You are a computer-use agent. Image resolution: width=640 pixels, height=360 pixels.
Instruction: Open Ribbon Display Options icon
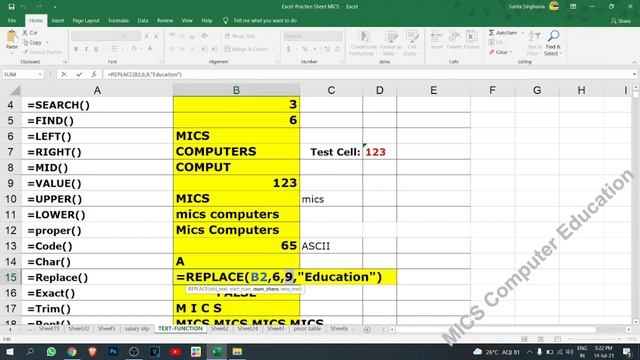tap(573, 7)
